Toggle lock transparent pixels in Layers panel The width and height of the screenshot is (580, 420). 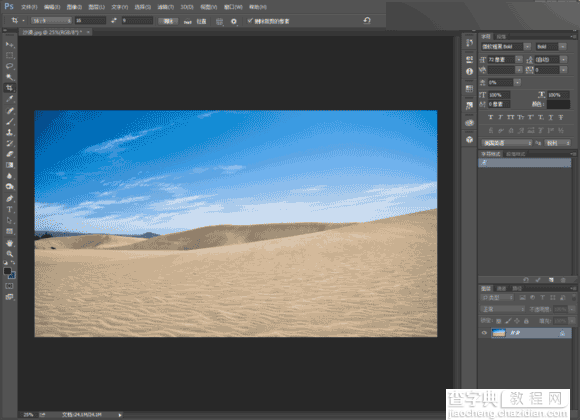(499, 321)
